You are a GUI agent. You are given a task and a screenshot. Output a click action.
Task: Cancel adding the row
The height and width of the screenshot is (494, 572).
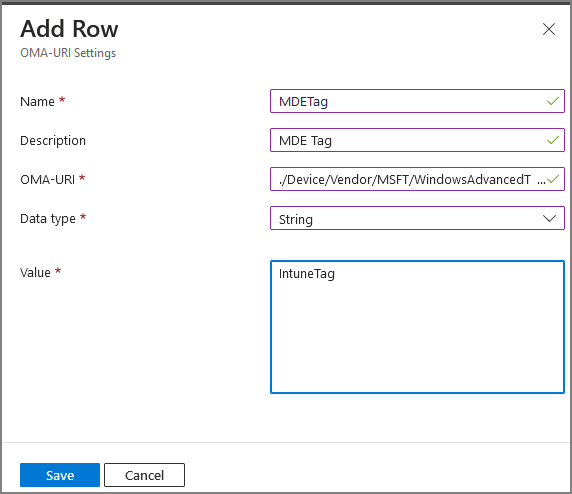[144, 475]
